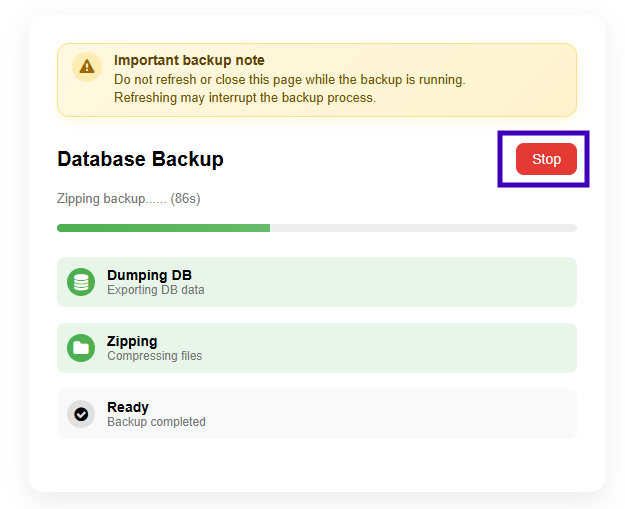Click the green database stack icon
625x509 pixels.
point(81,282)
